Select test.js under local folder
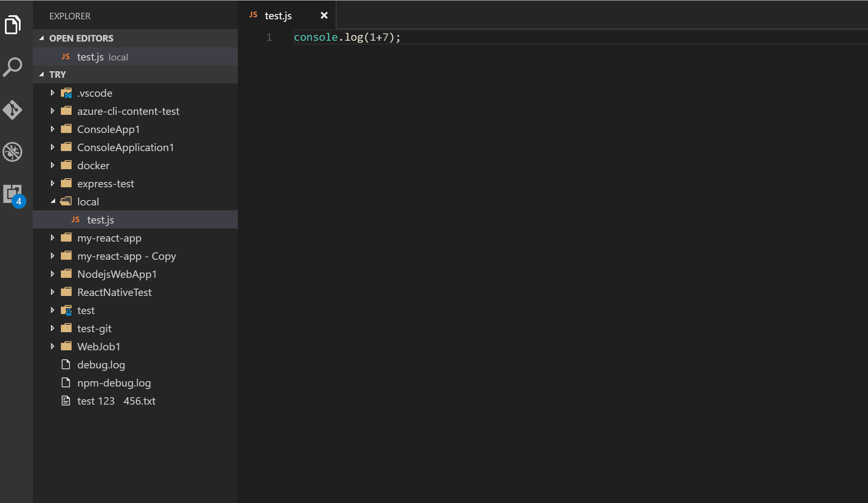Screen dimensions: 868x503 [100, 220]
